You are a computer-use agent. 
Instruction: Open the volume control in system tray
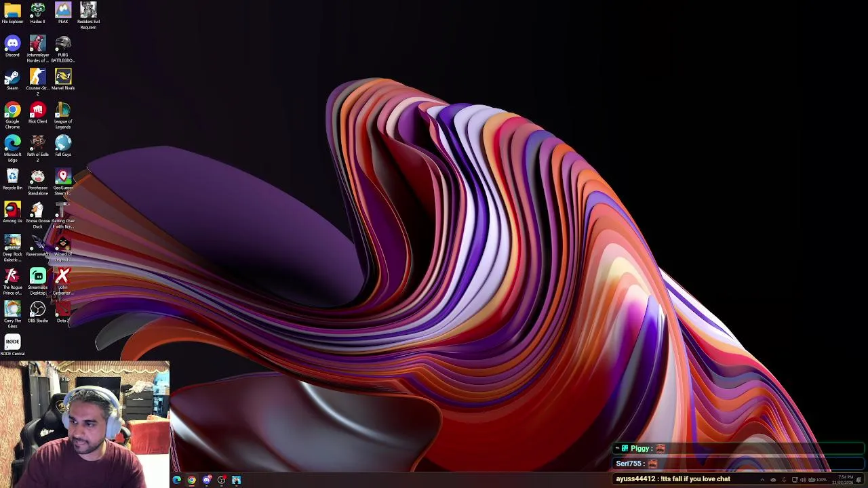pos(803,480)
